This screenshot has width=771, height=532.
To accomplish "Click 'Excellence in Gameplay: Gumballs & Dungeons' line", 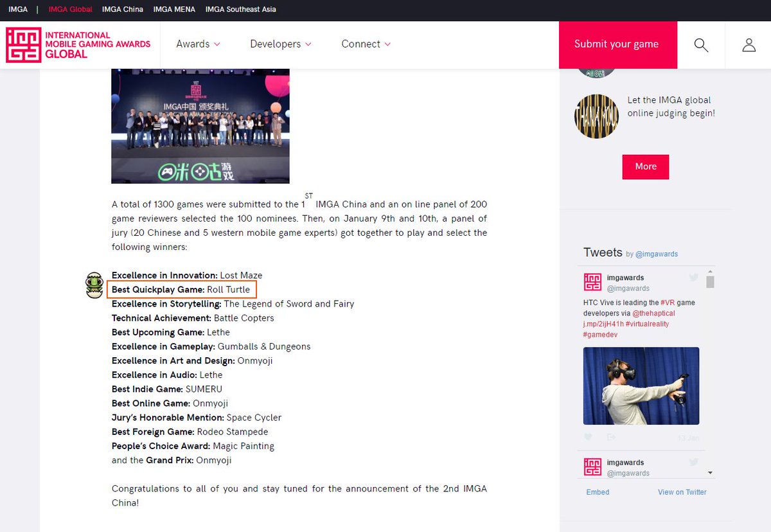I will click(211, 346).
